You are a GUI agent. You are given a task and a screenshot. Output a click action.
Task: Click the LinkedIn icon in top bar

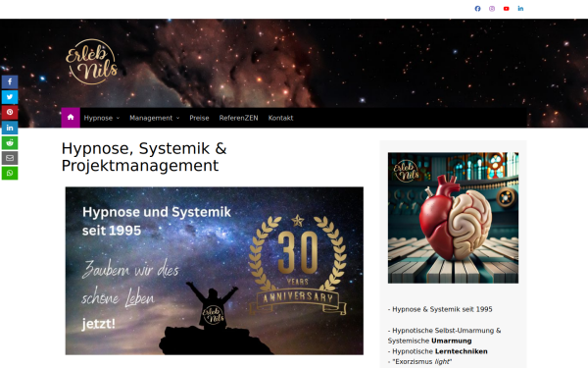[520, 9]
